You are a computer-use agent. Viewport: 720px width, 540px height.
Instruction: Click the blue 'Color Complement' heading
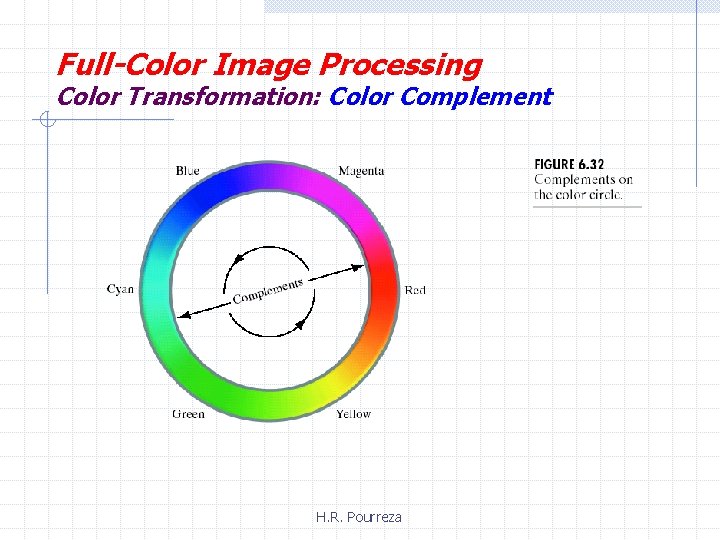[x=441, y=97]
